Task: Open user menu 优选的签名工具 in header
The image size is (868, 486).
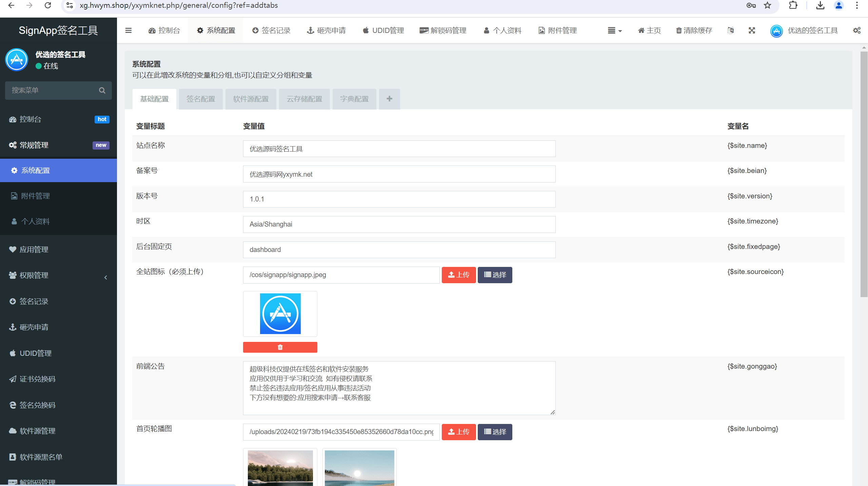Action: click(804, 31)
